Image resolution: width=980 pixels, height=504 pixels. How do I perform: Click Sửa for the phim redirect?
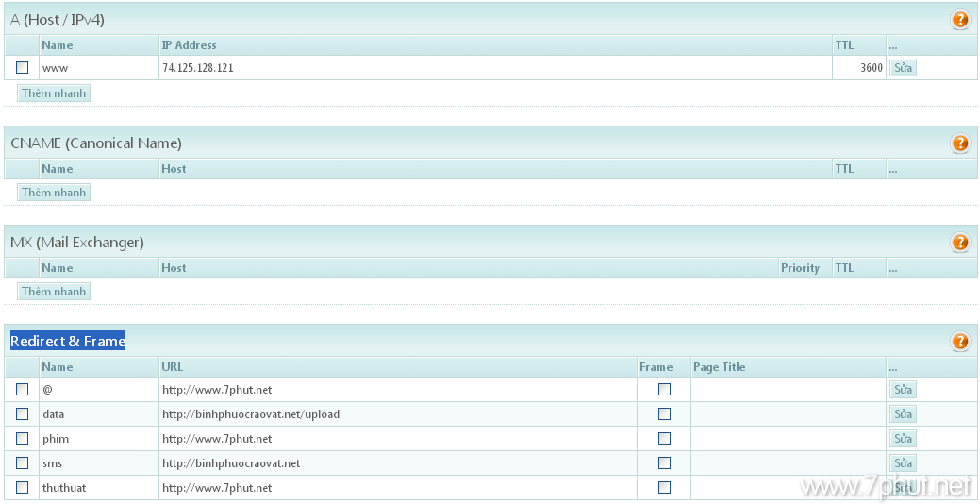click(903, 438)
